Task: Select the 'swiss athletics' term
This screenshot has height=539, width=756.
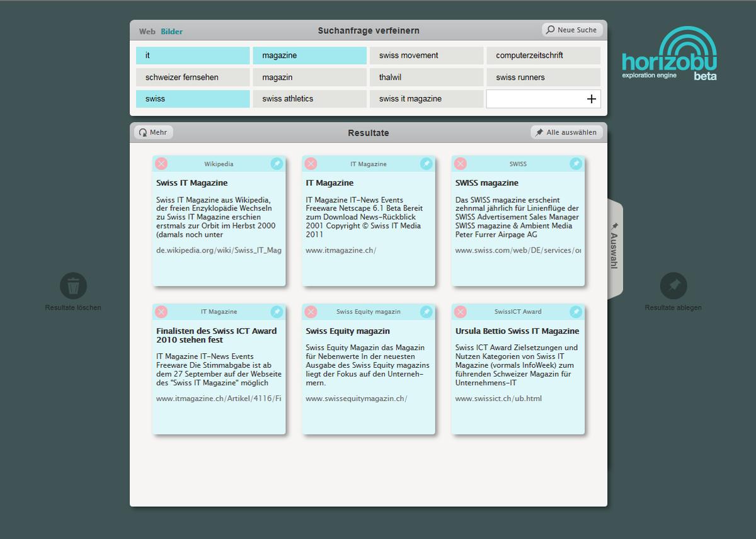Action: pos(309,99)
